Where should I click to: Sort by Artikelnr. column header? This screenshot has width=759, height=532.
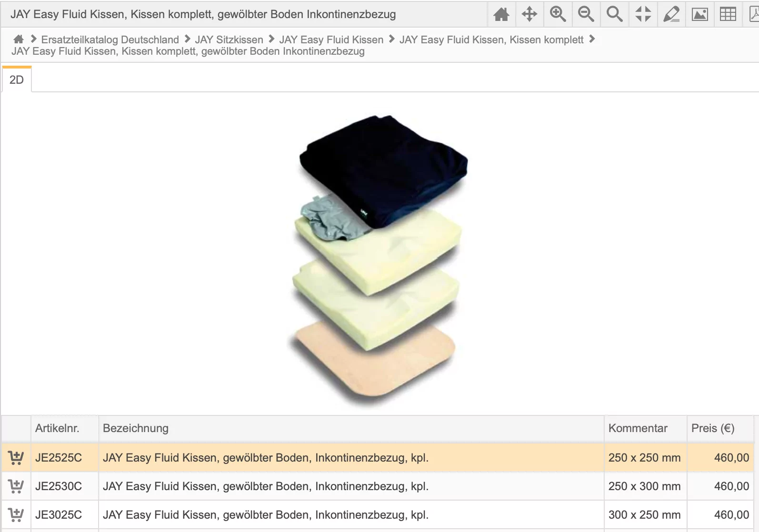point(57,428)
